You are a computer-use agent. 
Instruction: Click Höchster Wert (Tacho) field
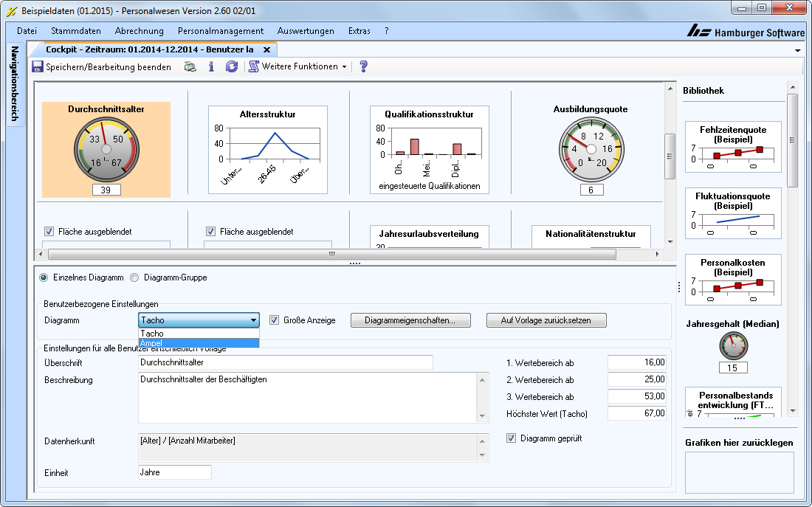pos(636,413)
